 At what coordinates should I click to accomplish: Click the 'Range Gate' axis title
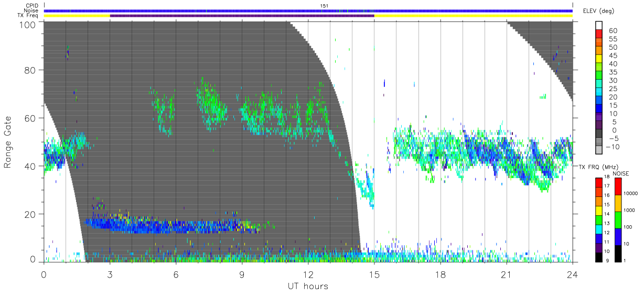point(8,142)
